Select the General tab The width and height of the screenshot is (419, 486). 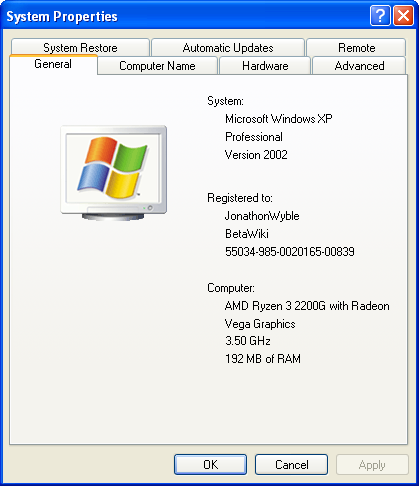tap(53, 64)
